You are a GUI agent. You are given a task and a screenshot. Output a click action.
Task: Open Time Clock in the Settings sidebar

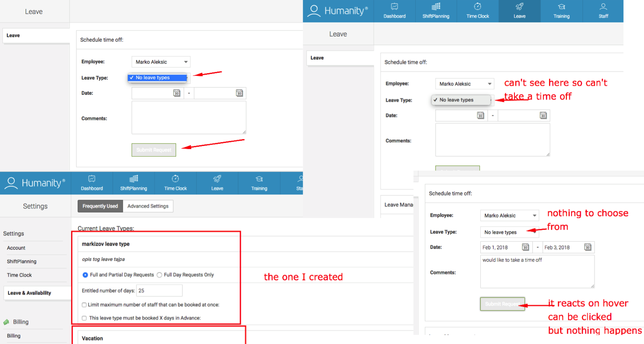(20, 275)
